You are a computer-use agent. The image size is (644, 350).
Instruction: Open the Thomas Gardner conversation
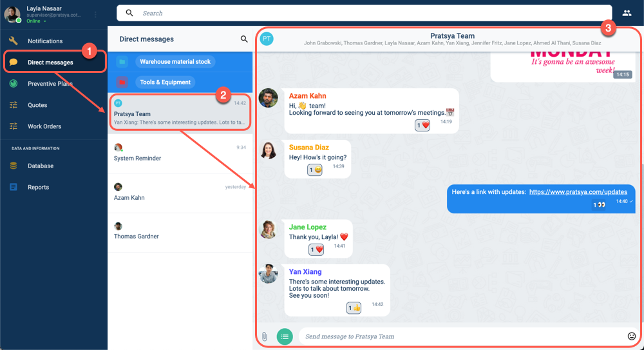point(180,233)
